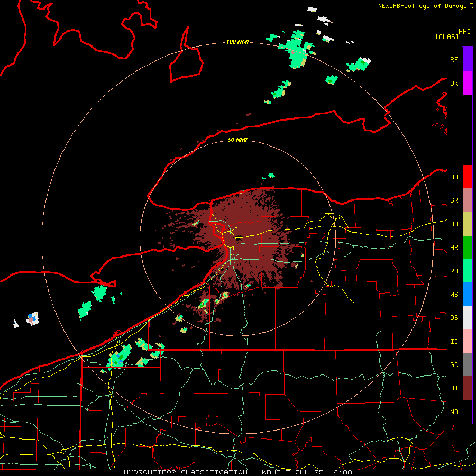Click the HR dark green legend block

point(467,248)
